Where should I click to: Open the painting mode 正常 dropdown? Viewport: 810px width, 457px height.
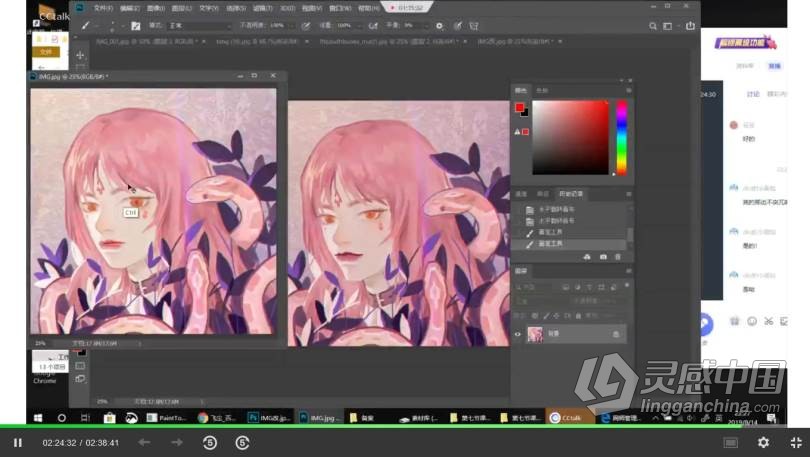(200, 25)
